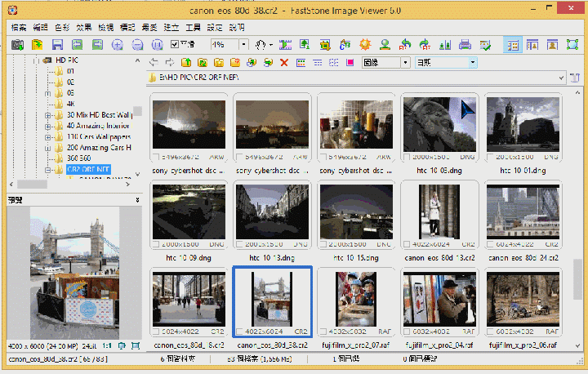Switch to the browser thumbnail view layout icon

(513, 45)
